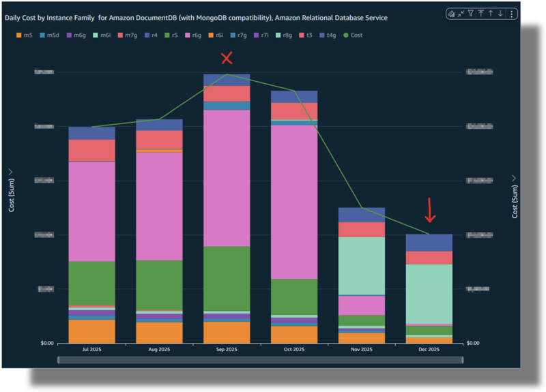Click the drill up to top icon
Image resolution: width=546 pixels, height=392 pixels.
tap(481, 14)
